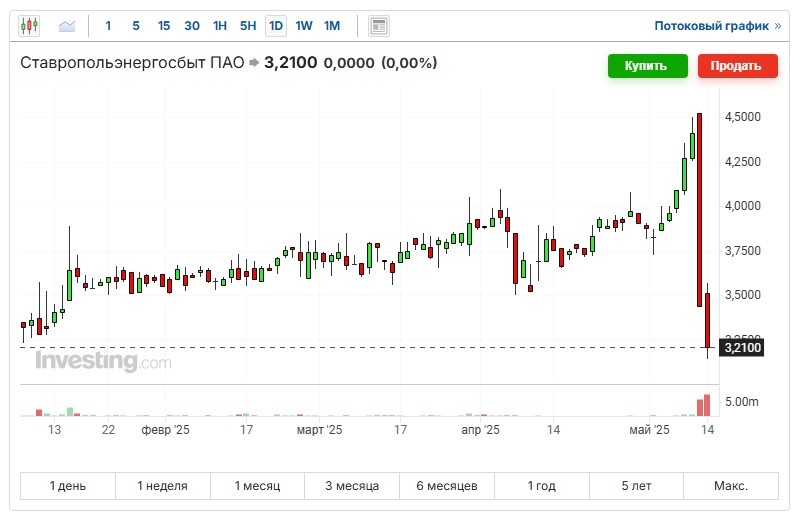Open the news overlay icon in toolbar
Viewport: 802px width, 520px height.
[x=379, y=26]
